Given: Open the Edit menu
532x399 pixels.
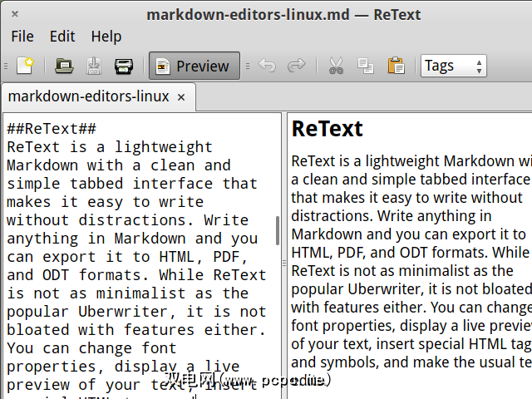Looking at the screenshot, I should [x=62, y=37].
